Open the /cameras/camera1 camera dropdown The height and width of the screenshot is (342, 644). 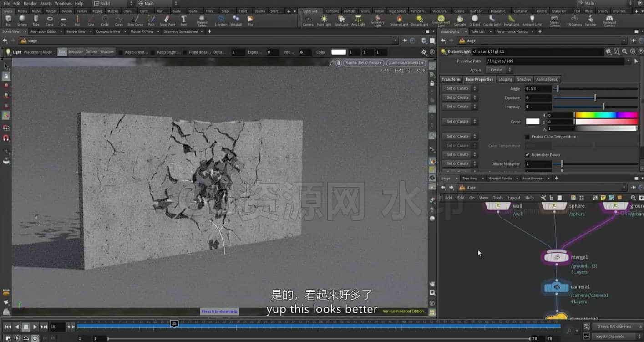click(406, 63)
